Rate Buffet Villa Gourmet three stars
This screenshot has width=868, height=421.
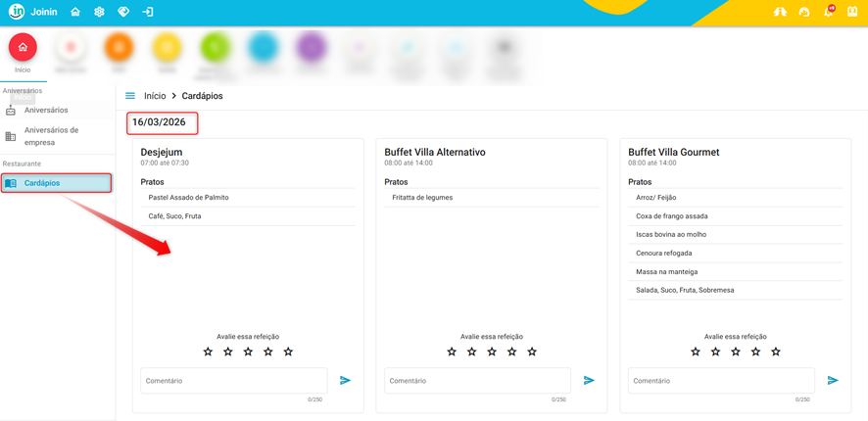point(736,351)
